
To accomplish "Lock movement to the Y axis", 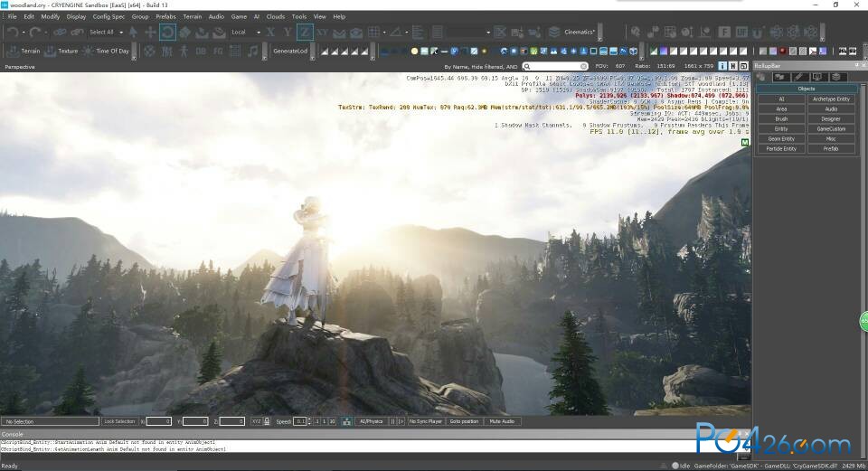I will pos(288,33).
